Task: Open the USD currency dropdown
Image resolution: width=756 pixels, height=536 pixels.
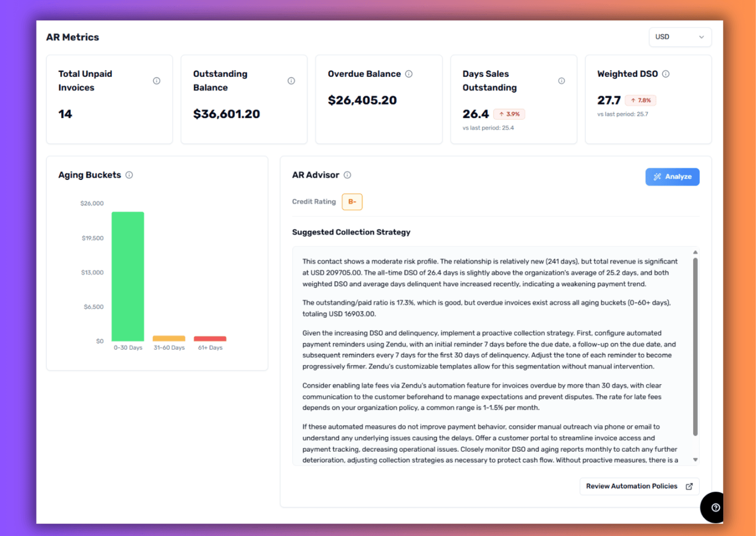Action: pos(679,37)
